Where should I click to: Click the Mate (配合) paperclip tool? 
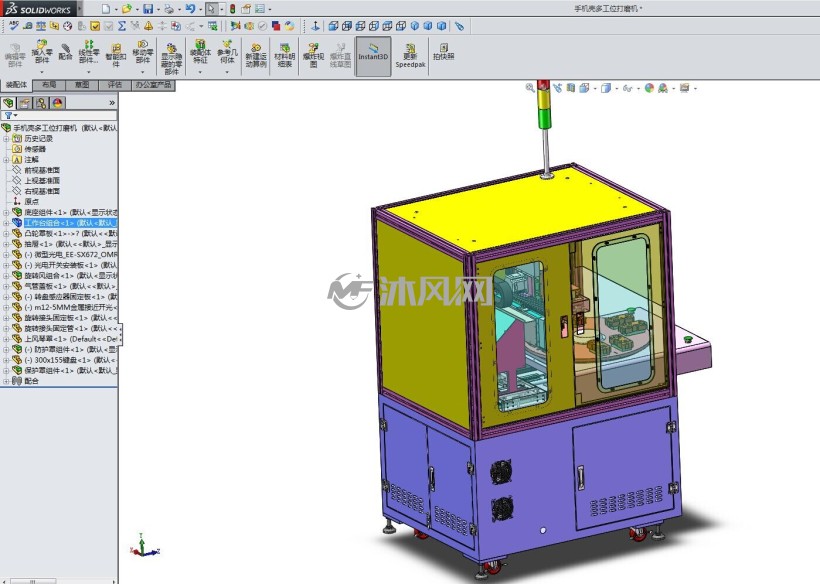click(x=65, y=52)
